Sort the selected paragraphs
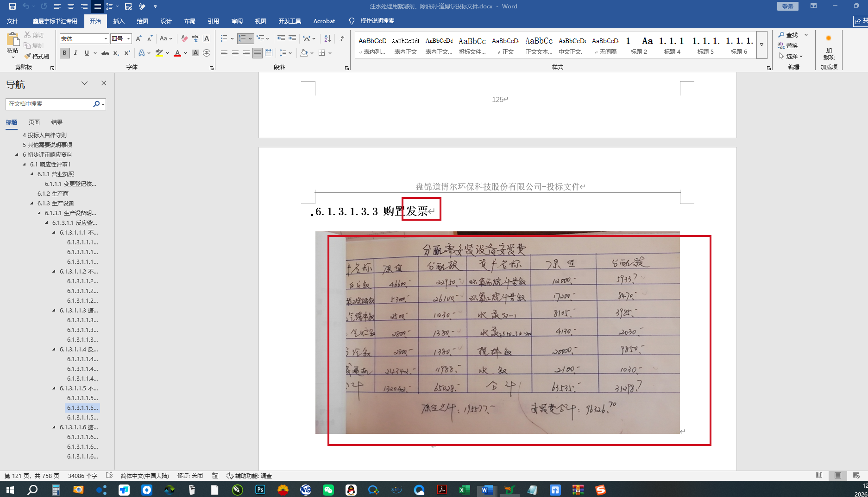 (327, 38)
